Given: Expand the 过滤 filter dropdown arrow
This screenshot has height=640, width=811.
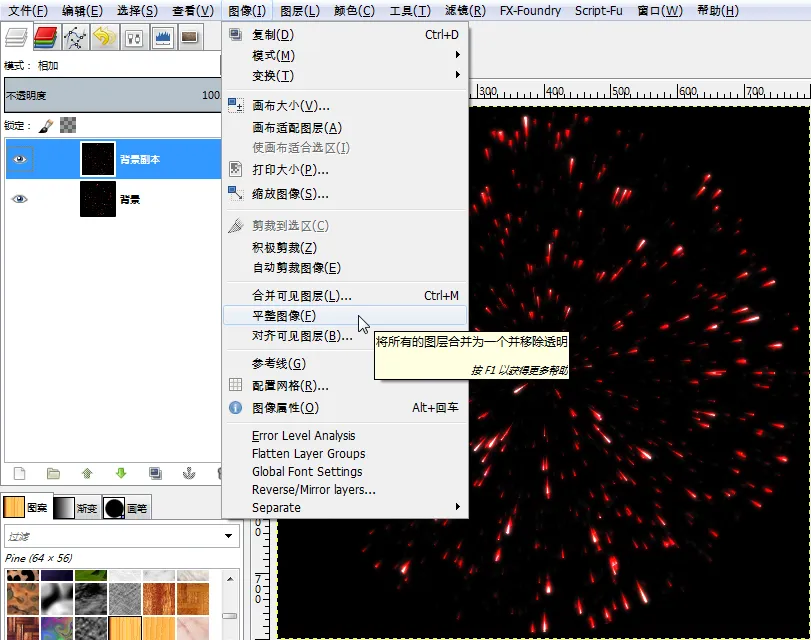Looking at the screenshot, I should 229,536.
